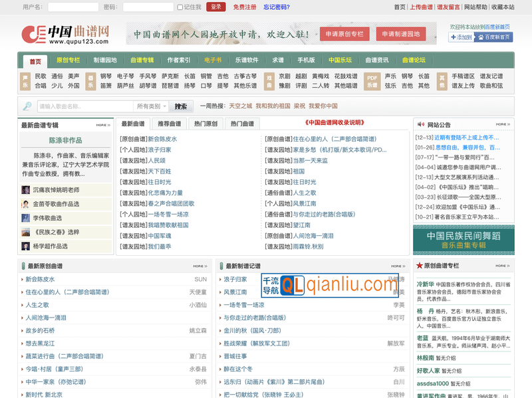The image size is (532, 398).
Task: Switch to the 推荐曲谱 tab
Action: [x=169, y=124]
